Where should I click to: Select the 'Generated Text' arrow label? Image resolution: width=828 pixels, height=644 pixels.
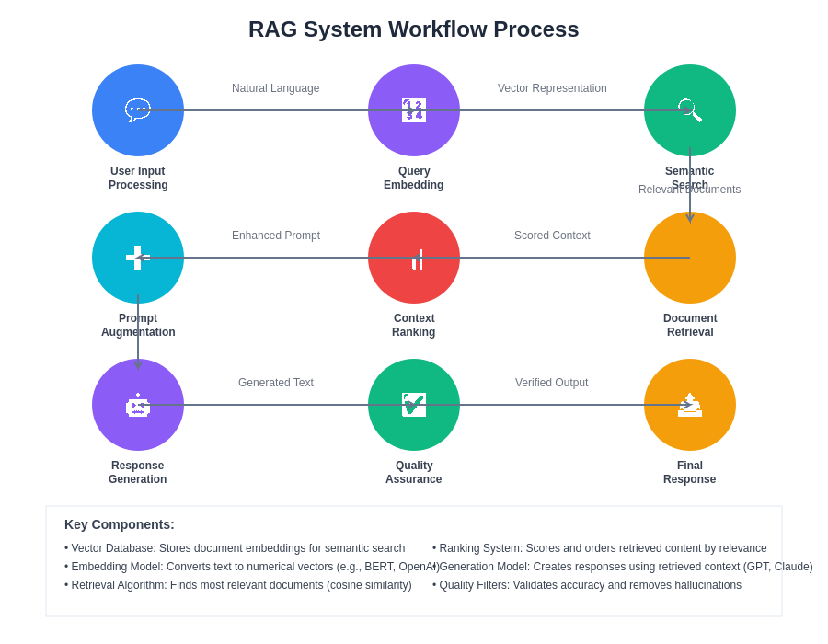[276, 383]
